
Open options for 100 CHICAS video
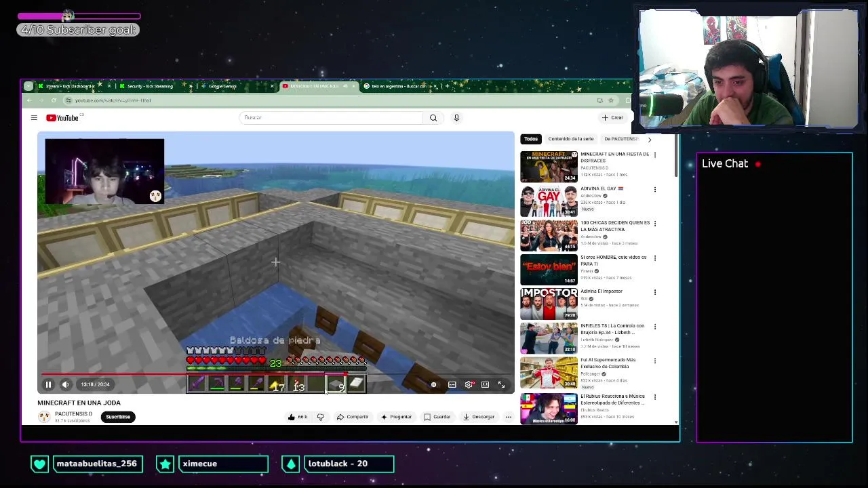pos(654,224)
